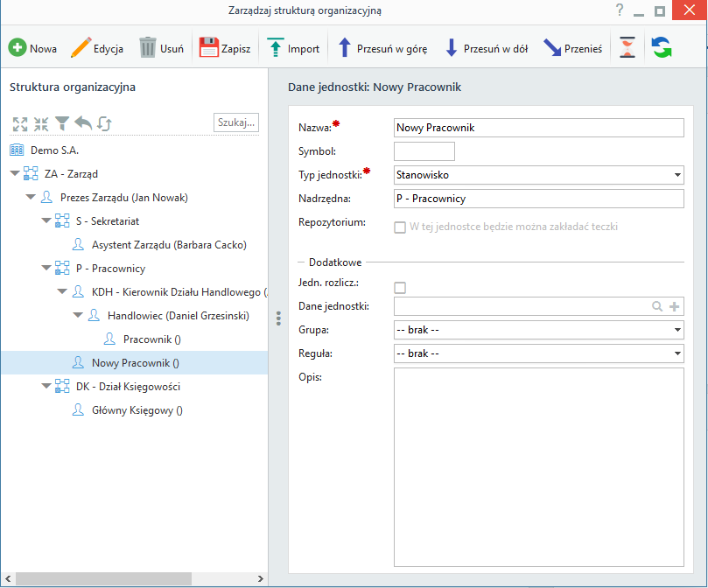Click the green Nowa plus icon
708x588 pixels.
18,47
